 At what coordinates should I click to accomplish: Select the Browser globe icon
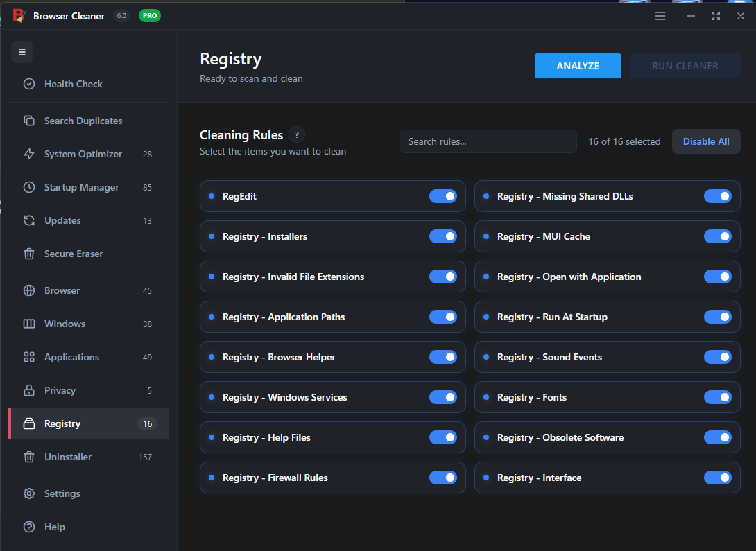(29, 290)
